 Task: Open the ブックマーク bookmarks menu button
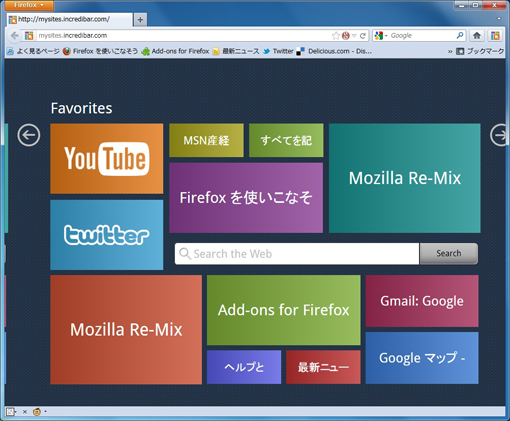click(480, 51)
